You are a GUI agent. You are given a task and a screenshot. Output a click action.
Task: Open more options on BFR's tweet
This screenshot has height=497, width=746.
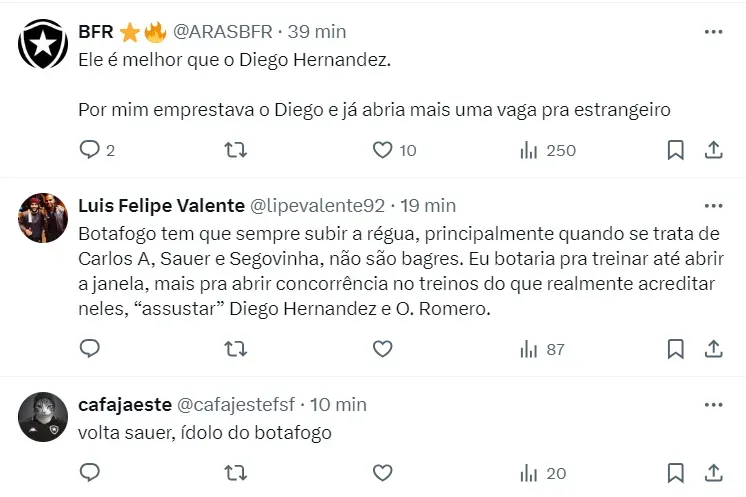pos(713,31)
